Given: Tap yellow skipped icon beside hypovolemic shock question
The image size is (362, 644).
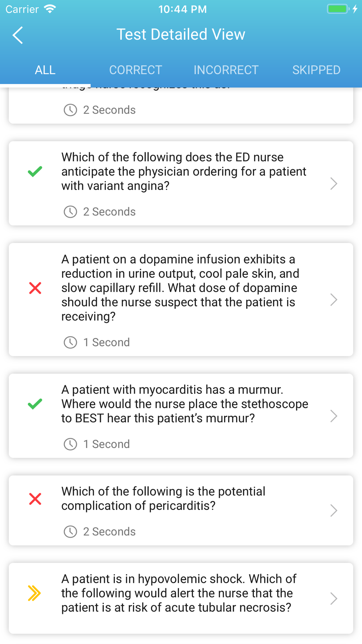Looking at the screenshot, I should 34,593.
